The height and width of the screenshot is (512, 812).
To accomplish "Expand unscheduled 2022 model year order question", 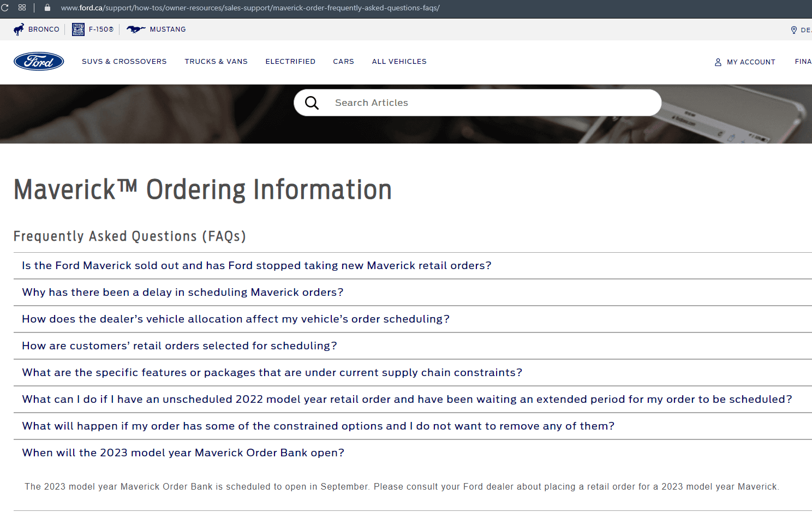I will (x=413, y=400).
